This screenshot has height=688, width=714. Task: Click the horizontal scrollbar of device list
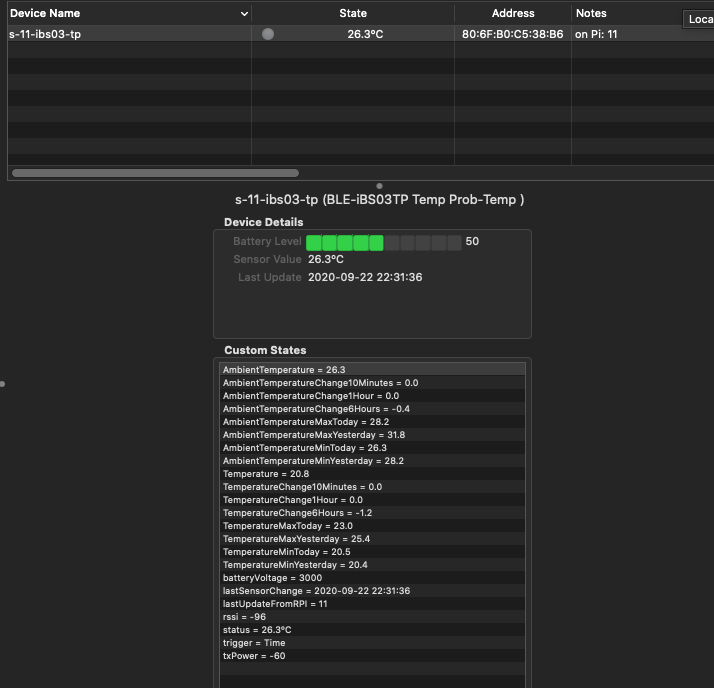point(155,173)
